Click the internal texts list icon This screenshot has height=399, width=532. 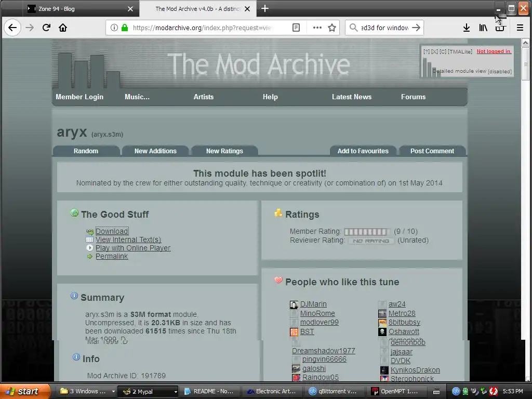tap(89, 240)
